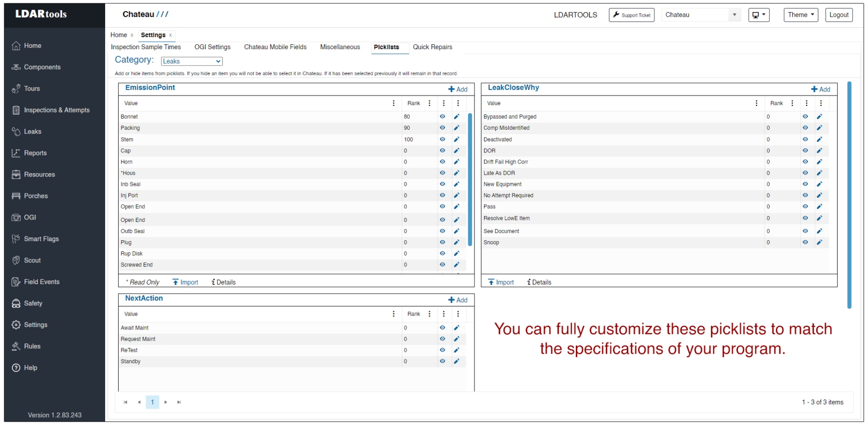Viewport: 868px width, 425px height.
Task: Open the OGI Settings tab
Action: [212, 47]
